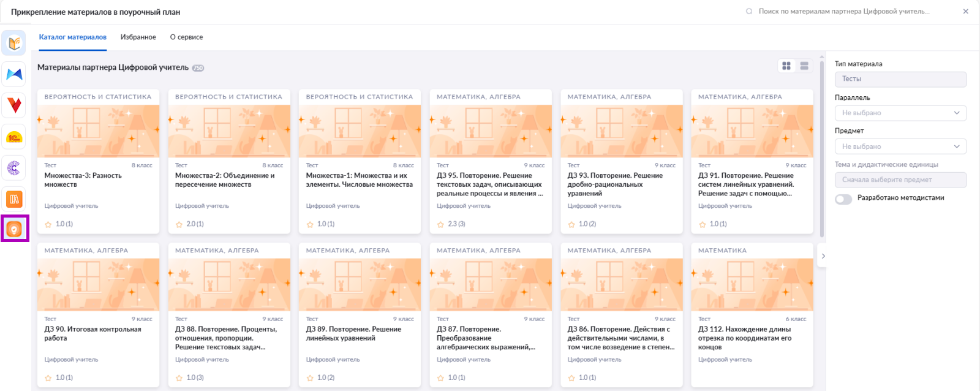Favorite the 'Множества-2: Объединение и пересечение' card

(x=179, y=224)
